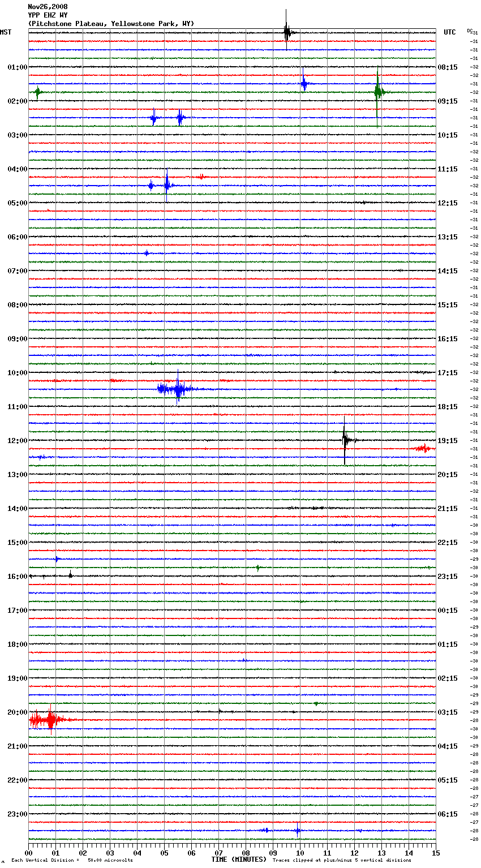This screenshot has width=481, height=868.
Task: Click the x-axis minute tick label 15
Action: pos(436,853)
